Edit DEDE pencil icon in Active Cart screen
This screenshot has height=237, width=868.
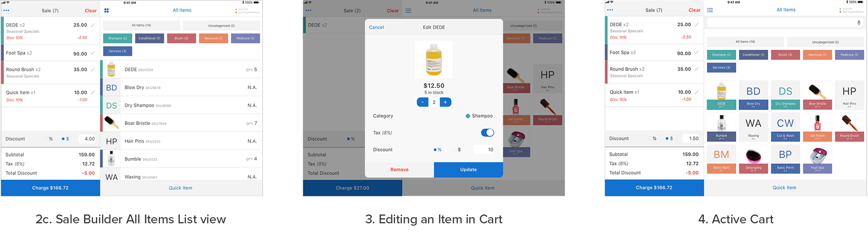click(697, 24)
